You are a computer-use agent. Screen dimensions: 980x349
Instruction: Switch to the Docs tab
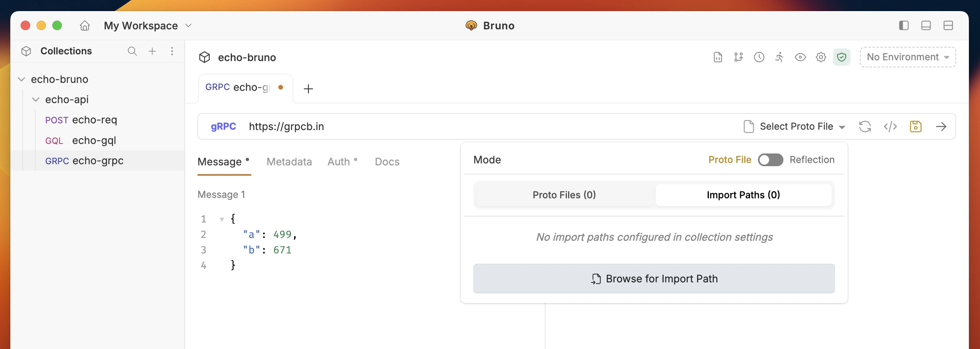point(387,162)
